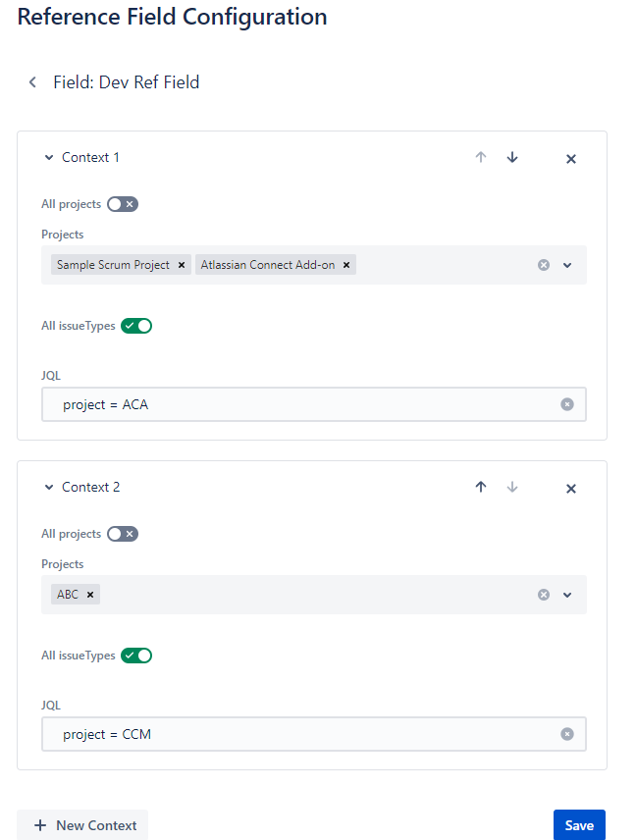Enable All projects in Context 2
The image size is (636, 840).
point(122,533)
